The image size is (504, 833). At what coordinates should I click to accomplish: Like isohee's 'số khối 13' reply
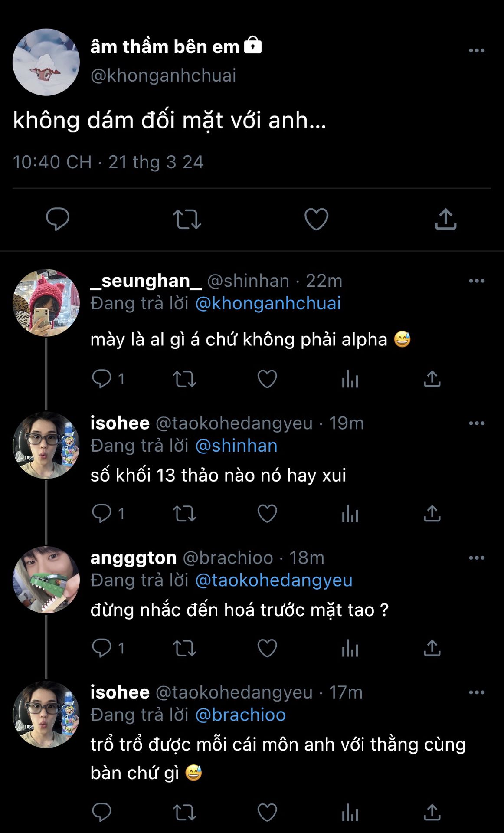pos(267,514)
